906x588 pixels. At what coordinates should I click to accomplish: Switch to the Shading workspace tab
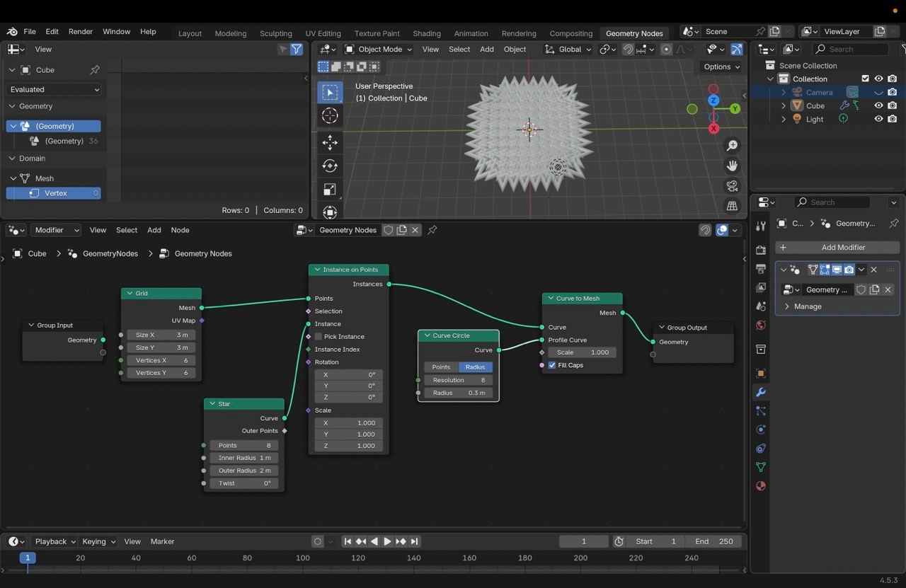pyautogui.click(x=427, y=33)
